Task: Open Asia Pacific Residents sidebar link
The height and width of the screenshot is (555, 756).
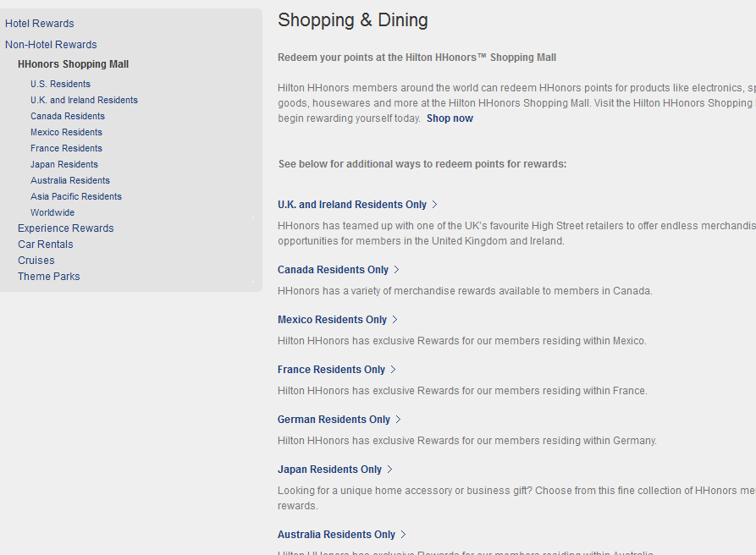Action: pos(75,196)
